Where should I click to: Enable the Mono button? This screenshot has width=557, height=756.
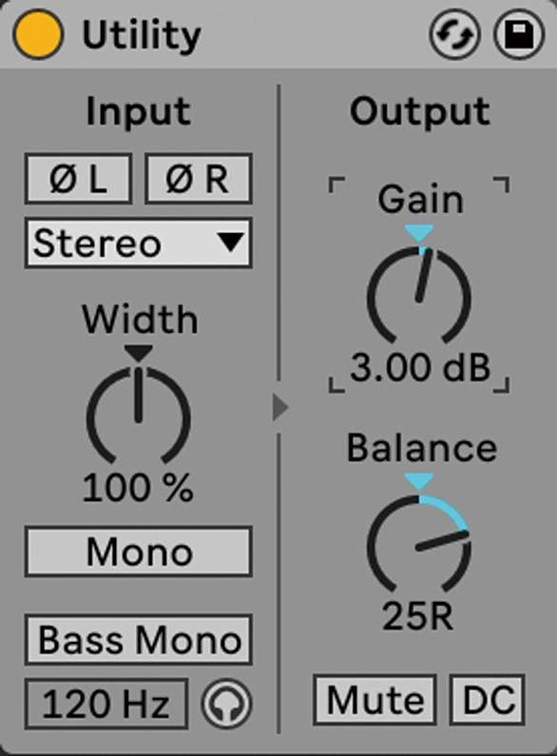click(138, 552)
